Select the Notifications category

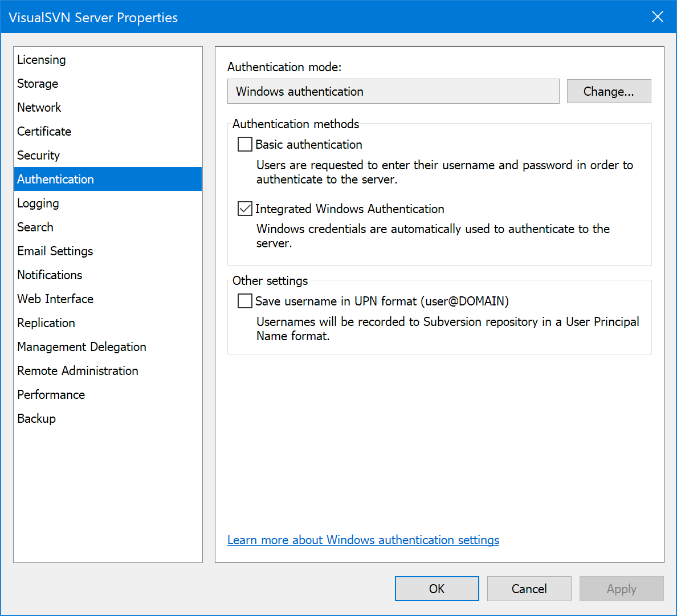tap(50, 275)
